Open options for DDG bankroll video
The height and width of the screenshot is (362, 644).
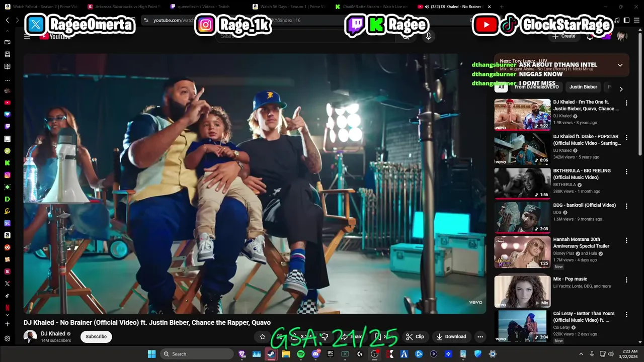[626, 206]
